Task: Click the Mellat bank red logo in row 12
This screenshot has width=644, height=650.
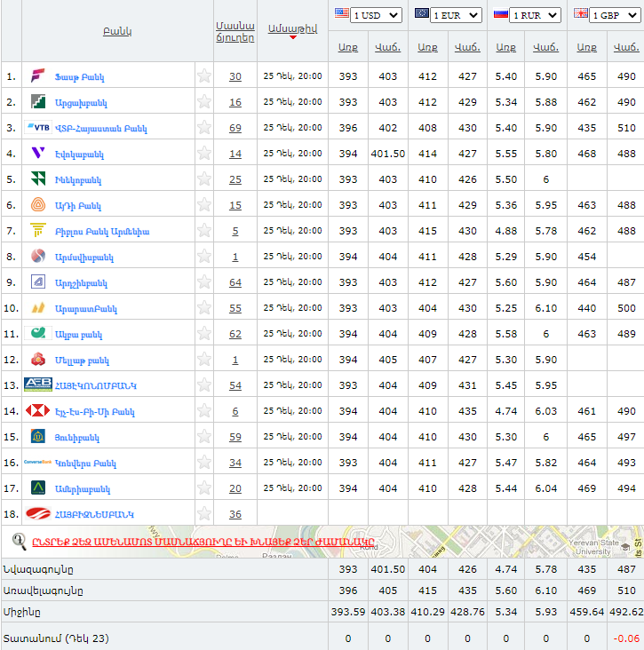Action: click(37, 359)
